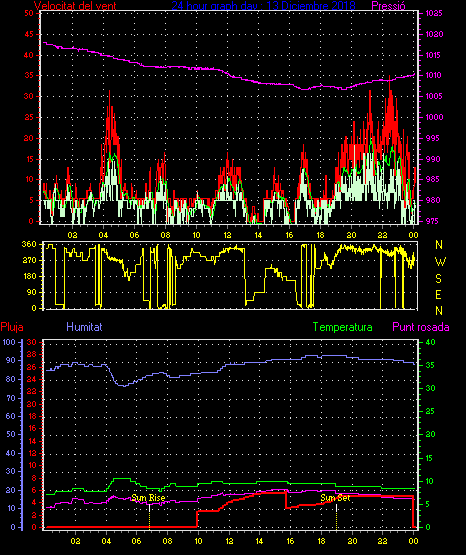The image size is (466, 555).
Task: Click the pressure axis value 985
Action: click(x=433, y=179)
